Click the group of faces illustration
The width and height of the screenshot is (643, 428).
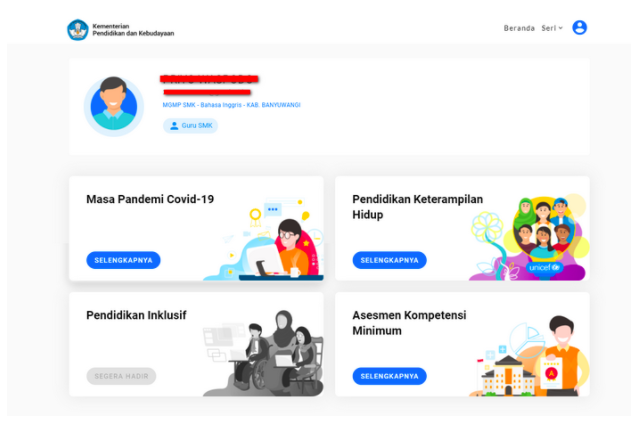pos(543,228)
